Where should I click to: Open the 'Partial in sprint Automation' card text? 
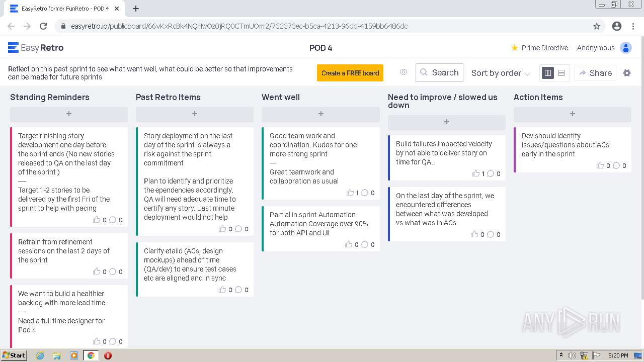coord(318,224)
